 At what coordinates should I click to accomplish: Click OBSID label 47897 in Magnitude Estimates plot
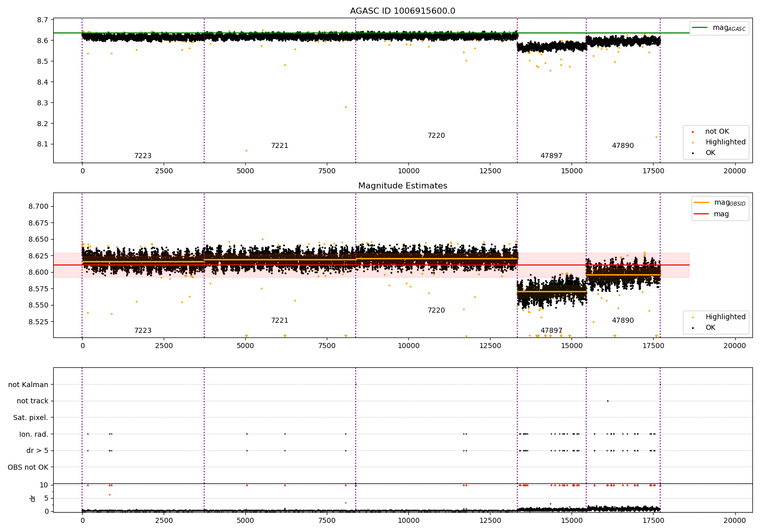[551, 331]
